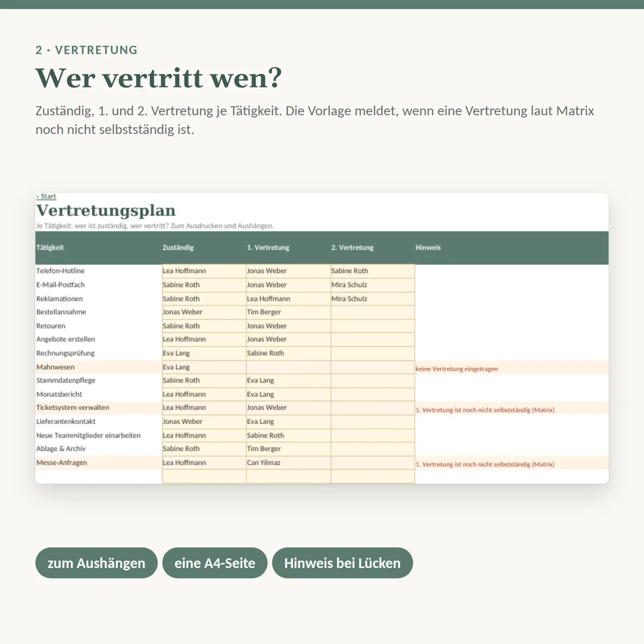Click the '2. Vertretung' column header
The height and width of the screenshot is (644, 644).
[x=353, y=247]
